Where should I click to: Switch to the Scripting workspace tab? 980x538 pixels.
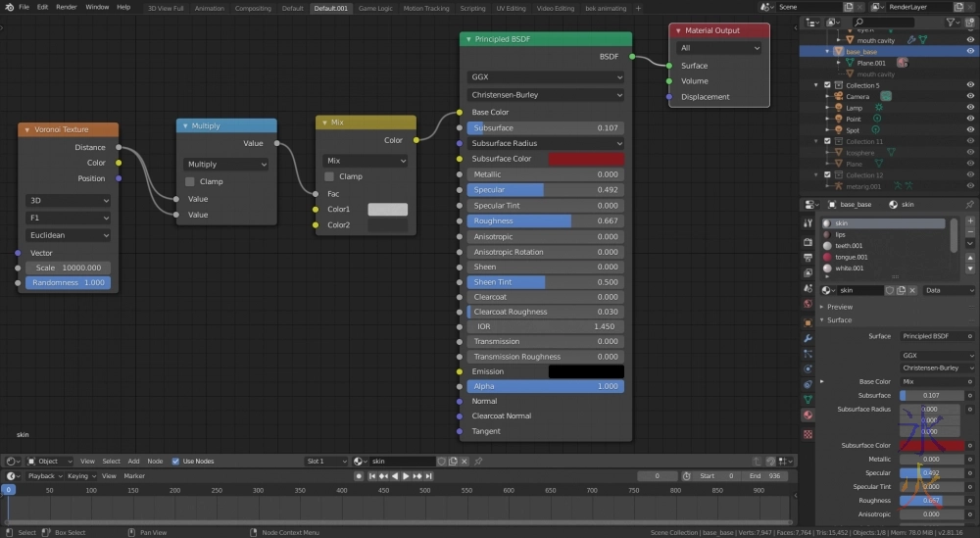coord(472,8)
